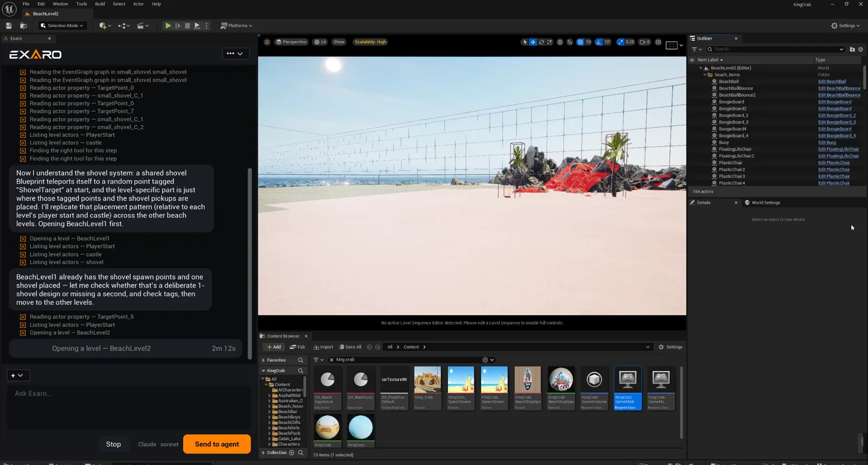Select the Translate move gizmo tool
Viewport: 868px width, 465px height.
(x=533, y=42)
